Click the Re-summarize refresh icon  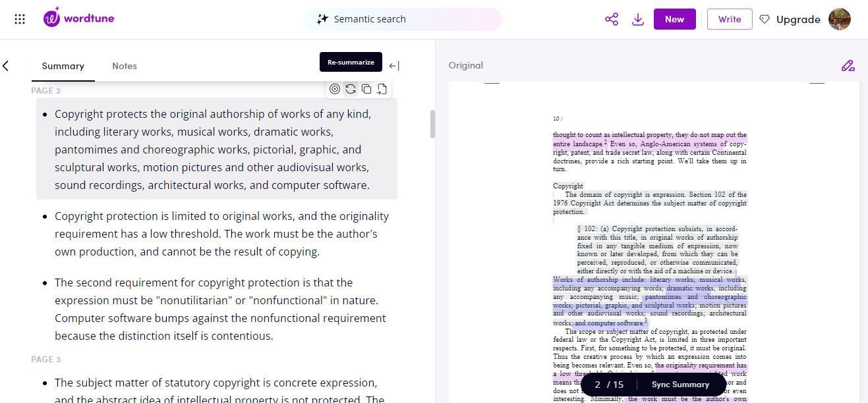(x=351, y=89)
